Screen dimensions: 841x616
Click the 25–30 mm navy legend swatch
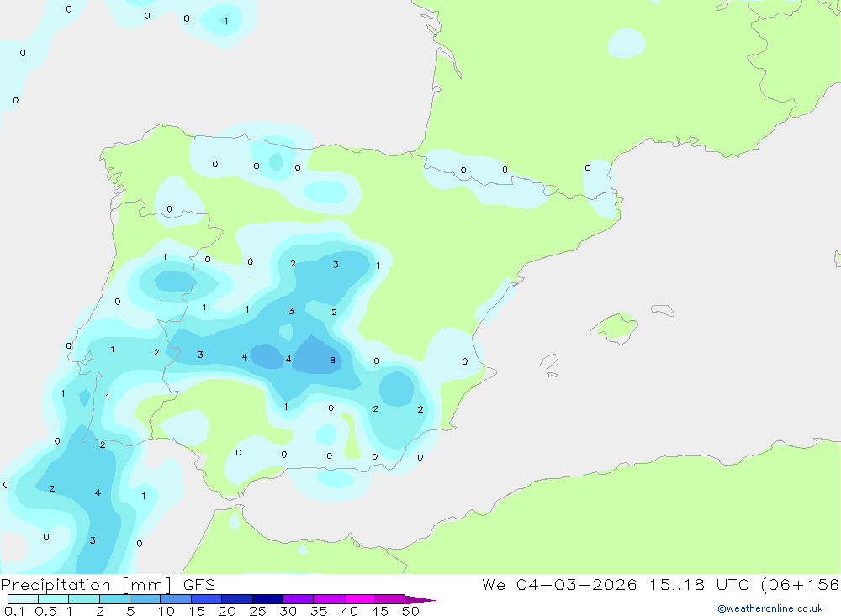[267, 599]
